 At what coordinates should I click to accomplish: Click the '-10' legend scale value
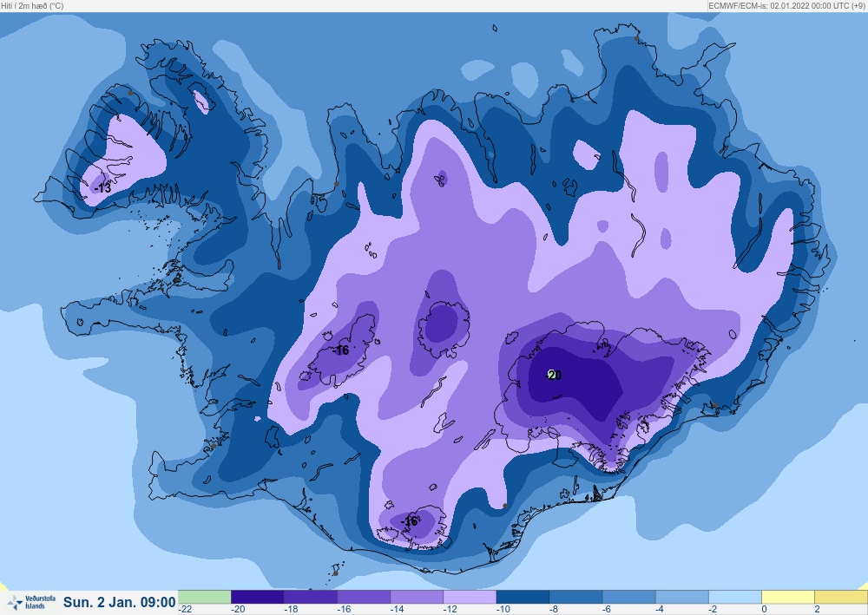(503, 610)
